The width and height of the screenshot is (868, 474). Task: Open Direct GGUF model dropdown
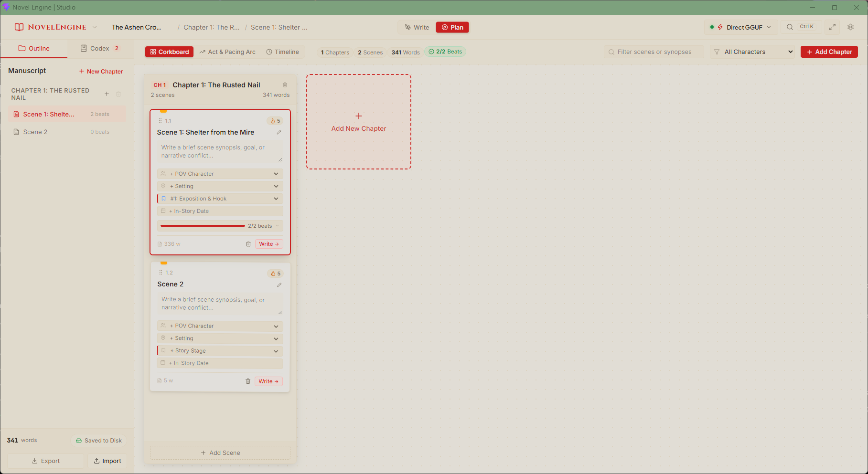(x=741, y=27)
